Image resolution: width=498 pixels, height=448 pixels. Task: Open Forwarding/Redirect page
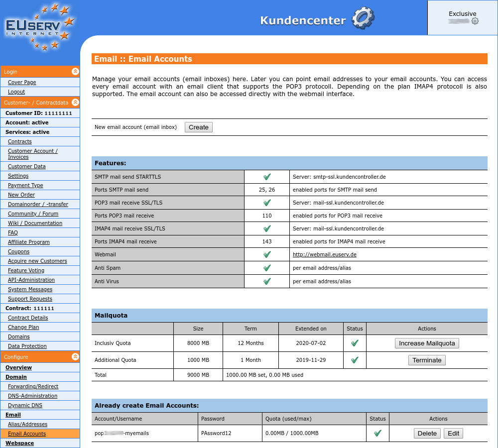click(x=33, y=386)
